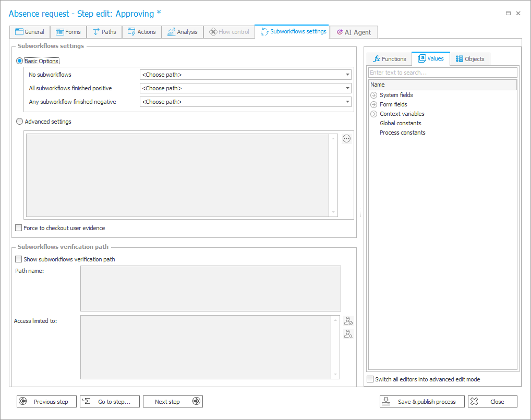Expand the Form fields node
Screen dimensions: 531x420
coord(374,105)
